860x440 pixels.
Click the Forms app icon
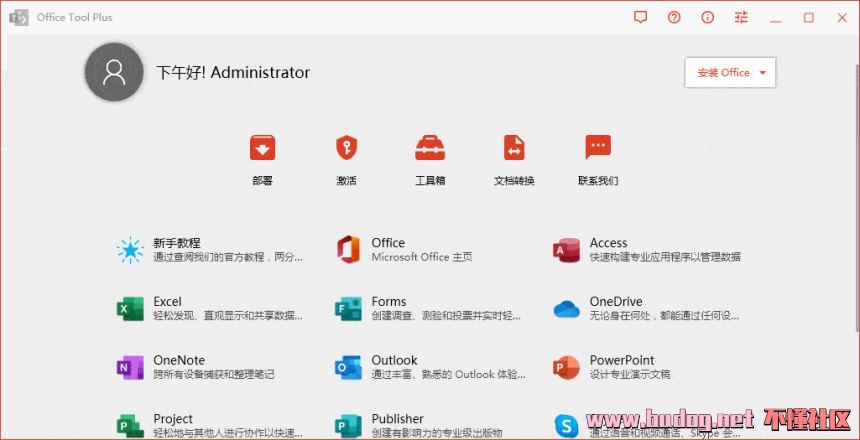348,309
